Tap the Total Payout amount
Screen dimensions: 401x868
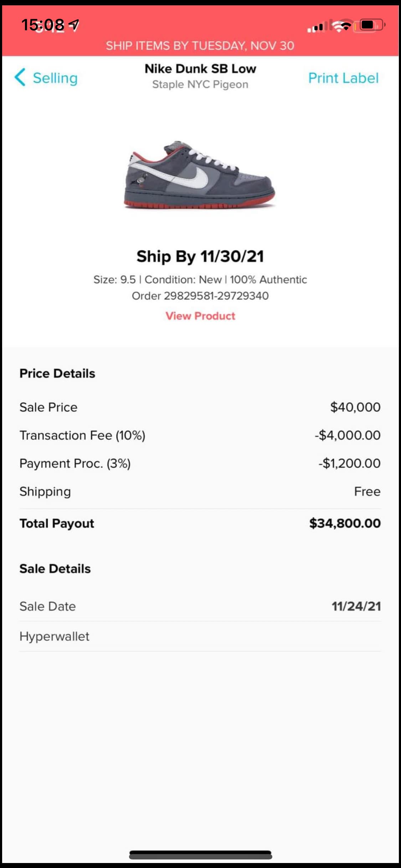coord(345,523)
